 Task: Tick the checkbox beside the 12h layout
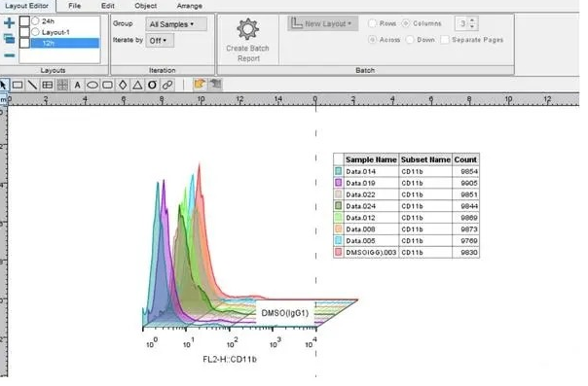pyautogui.click(x=24, y=43)
